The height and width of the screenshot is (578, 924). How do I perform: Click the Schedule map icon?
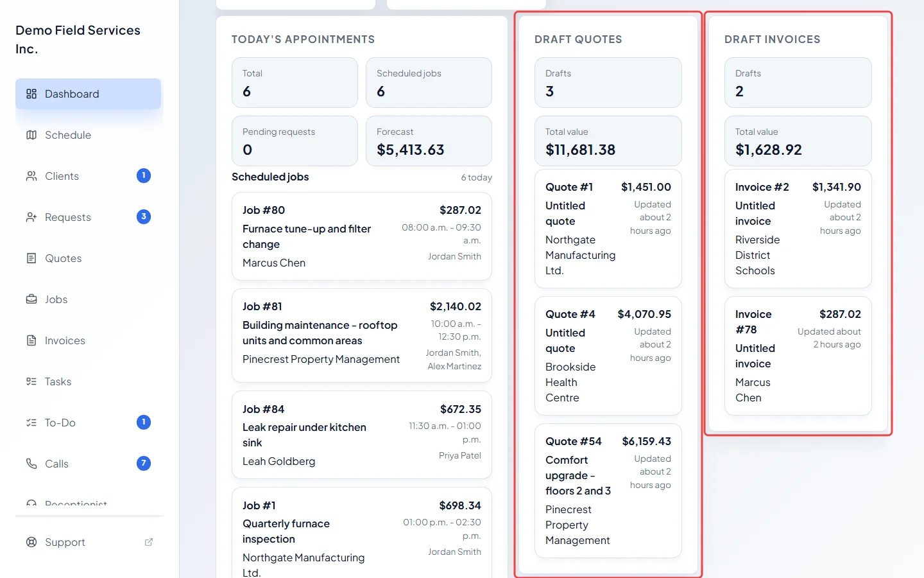tap(31, 135)
